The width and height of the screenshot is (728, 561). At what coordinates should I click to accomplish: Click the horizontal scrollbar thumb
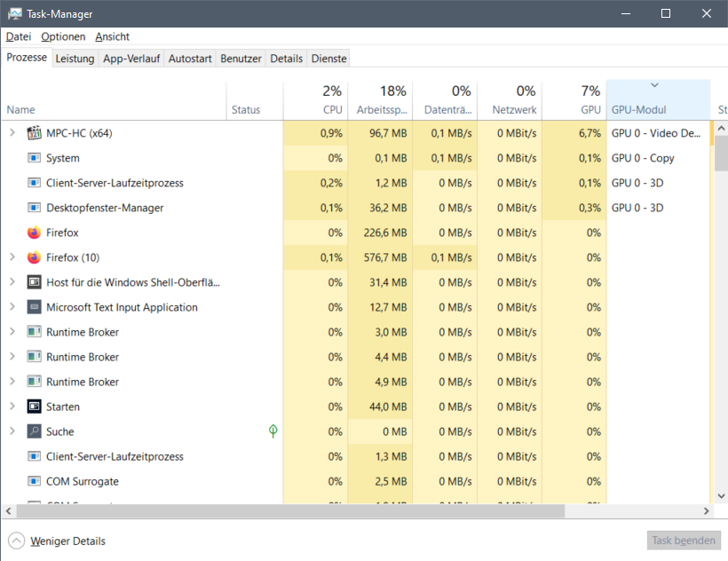point(290,511)
